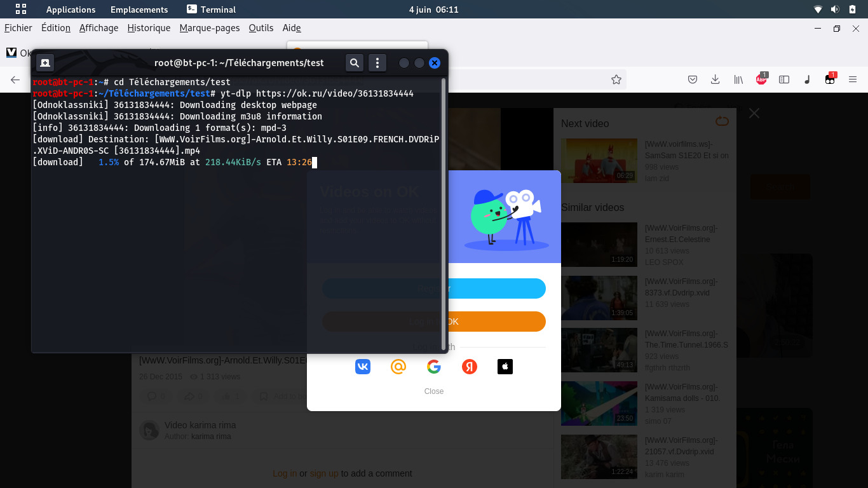The width and height of the screenshot is (868, 488).
Task: Click the music note extension icon
Action: [x=807, y=79]
